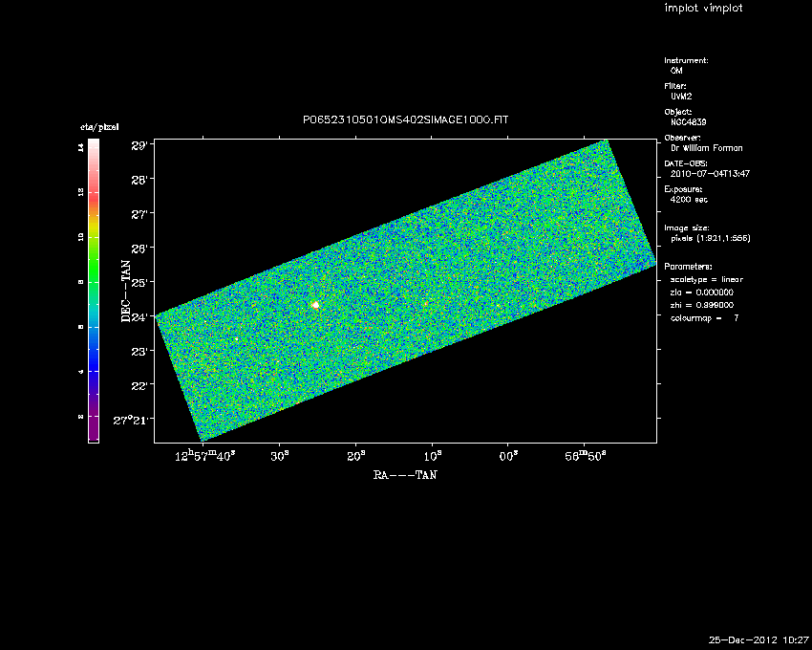Click the 'colourmap = 7' parameter
The height and width of the screenshot is (650, 812).
(x=704, y=318)
